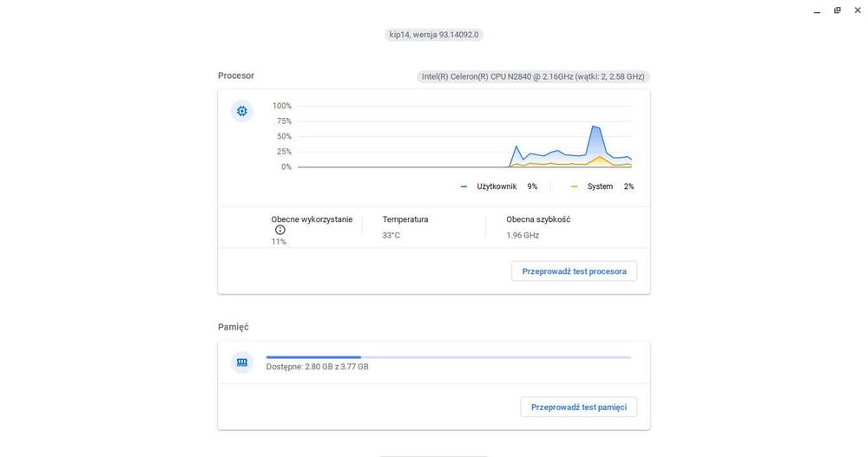Run the Przeprowadź test procesora button
The height and width of the screenshot is (457, 868).
[x=574, y=271]
